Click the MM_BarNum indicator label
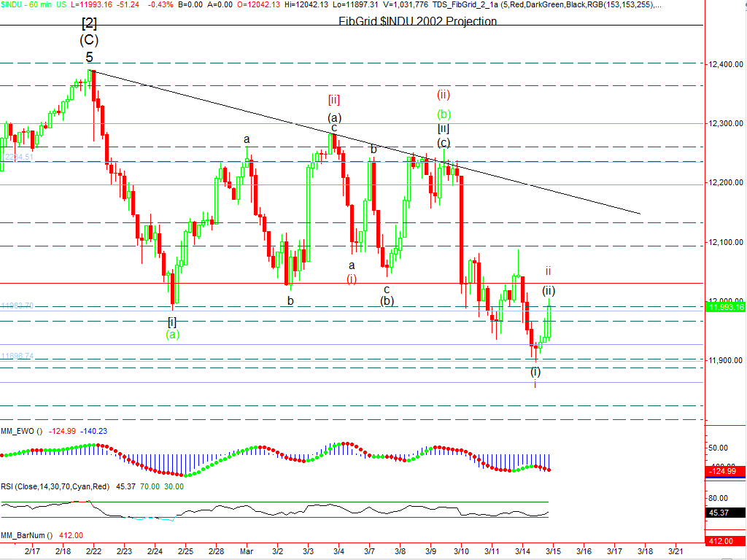The width and height of the screenshot is (747, 560). (26, 534)
